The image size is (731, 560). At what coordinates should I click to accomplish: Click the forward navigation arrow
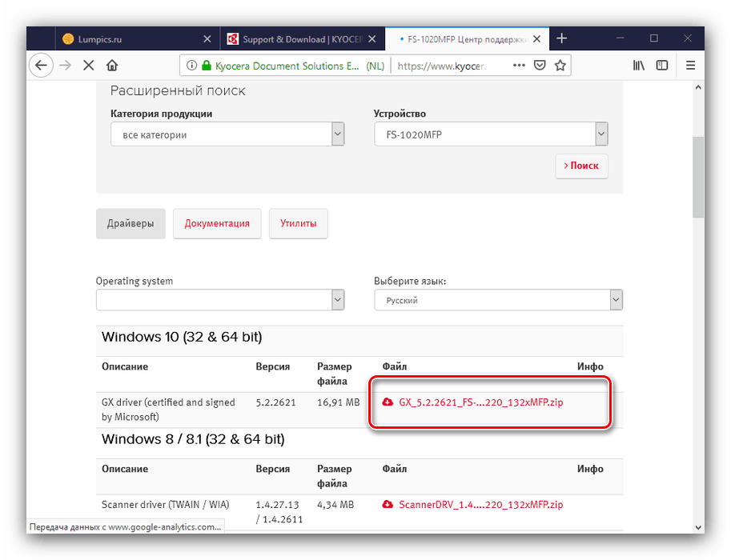(x=66, y=66)
